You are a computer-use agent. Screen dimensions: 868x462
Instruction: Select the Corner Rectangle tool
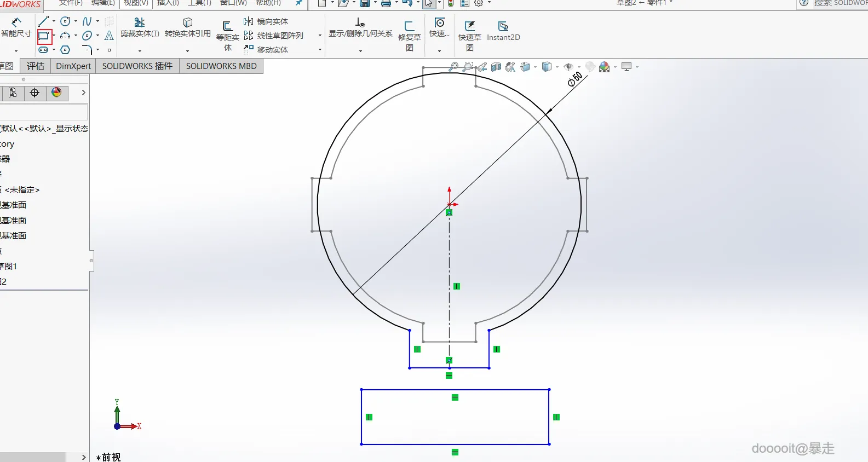[x=43, y=36]
